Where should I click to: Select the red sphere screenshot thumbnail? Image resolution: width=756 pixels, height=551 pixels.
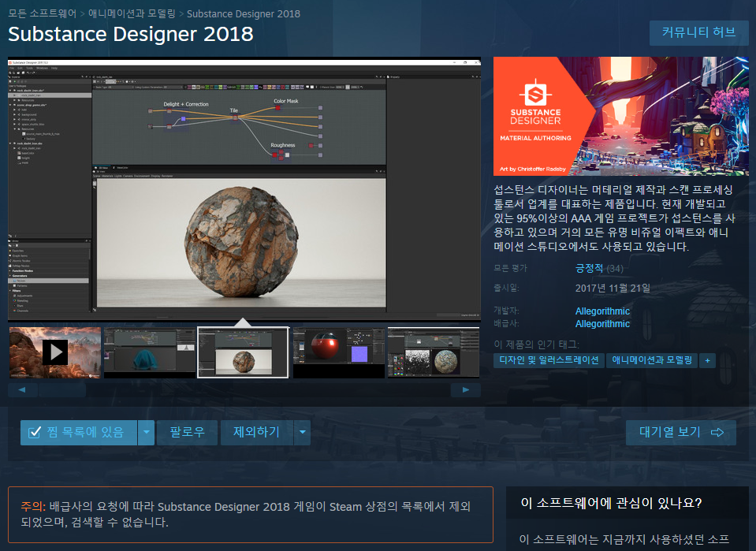338,352
